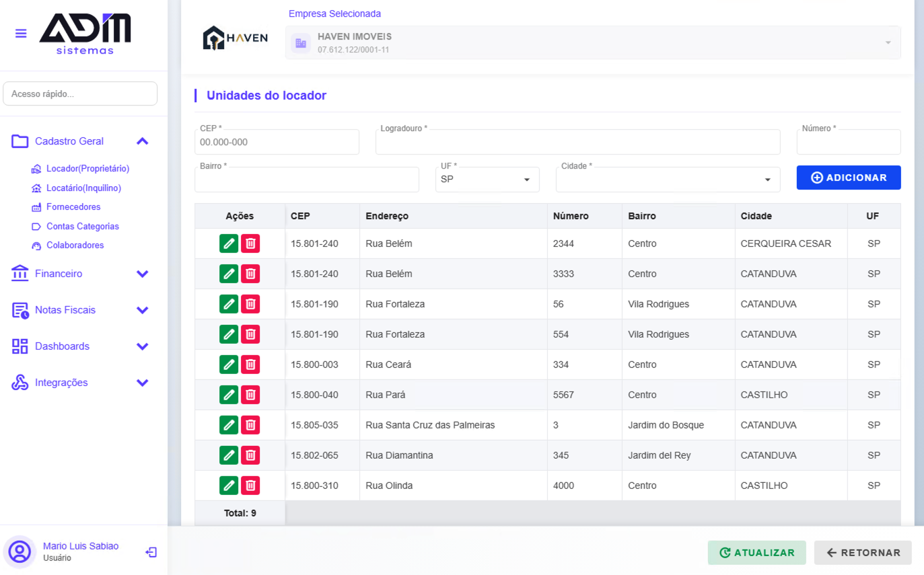Click the ATUALIZAR button
This screenshot has height=575, width=924.
click(756, 553)
